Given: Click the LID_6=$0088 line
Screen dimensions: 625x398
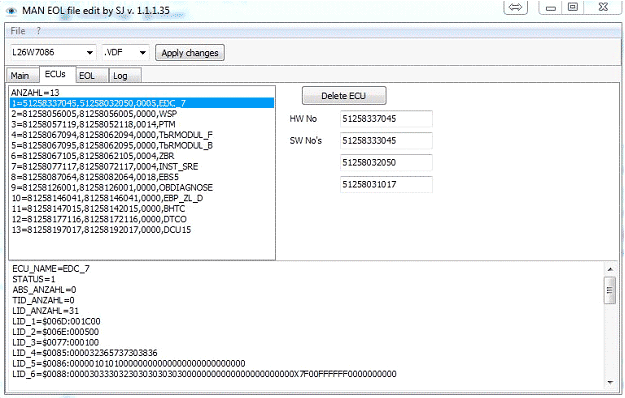Looking at the screenshot, I should pos(204,374).
